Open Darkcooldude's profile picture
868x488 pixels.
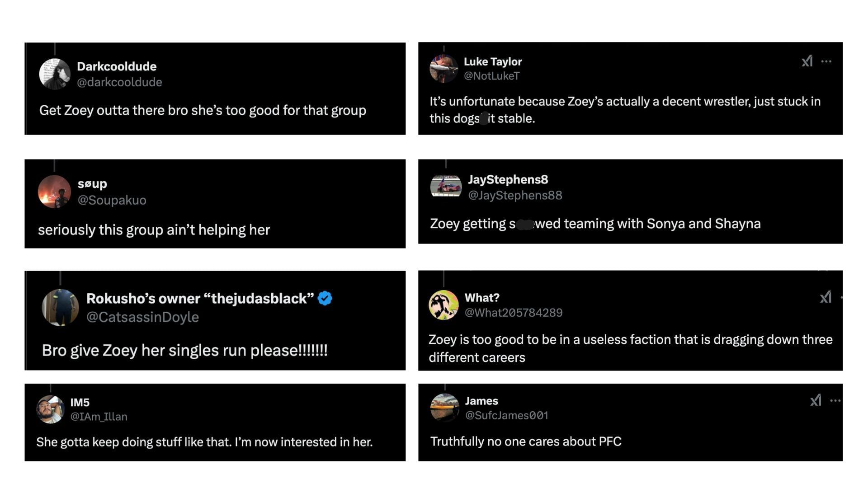pos(55,74)
